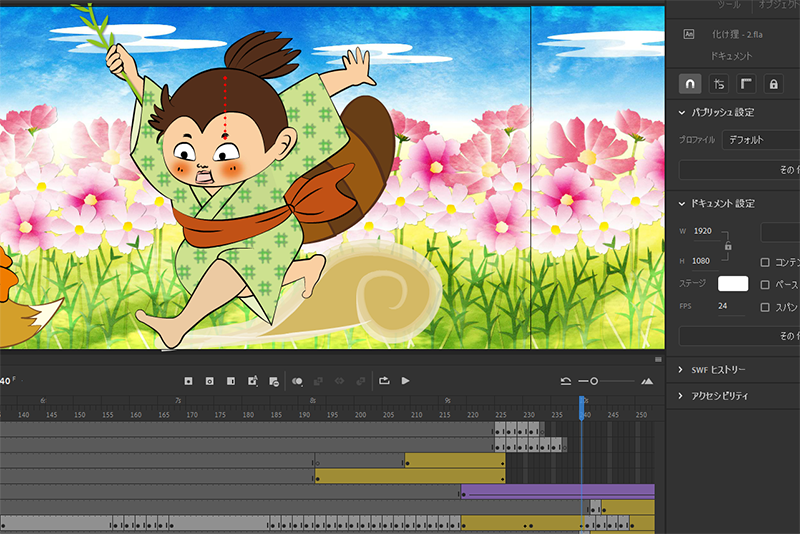Click the insert keyframe icon in timeline toolbar
Image resolution: width=800 pixels, height=534 pixels.
coord(188,381)
